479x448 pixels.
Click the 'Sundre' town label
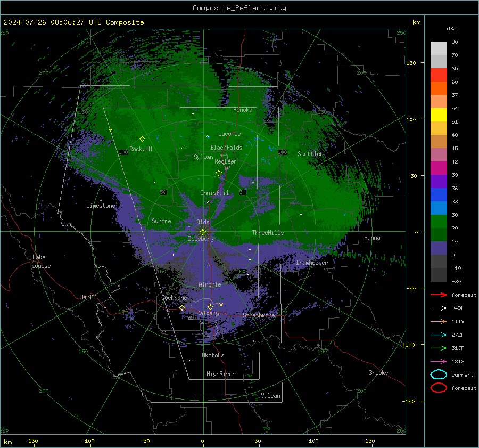click(161, 221)
